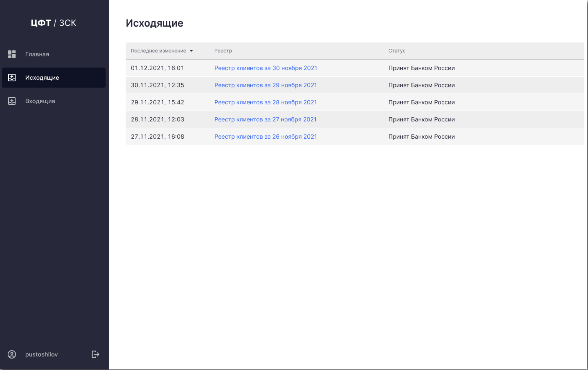This screenshot has width=588, height=370.
Task: Click the Входящие inbox download icon
Action: coord(12,101)
